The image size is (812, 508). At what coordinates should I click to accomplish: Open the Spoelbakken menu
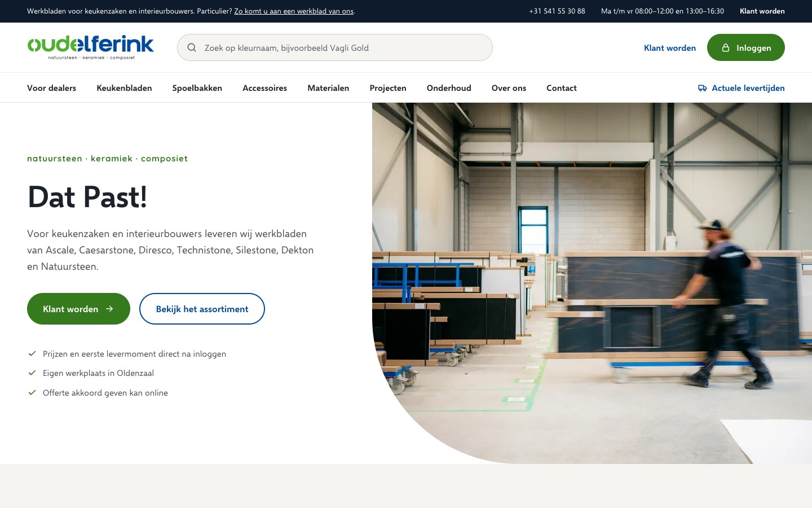(x=197, y=88)
